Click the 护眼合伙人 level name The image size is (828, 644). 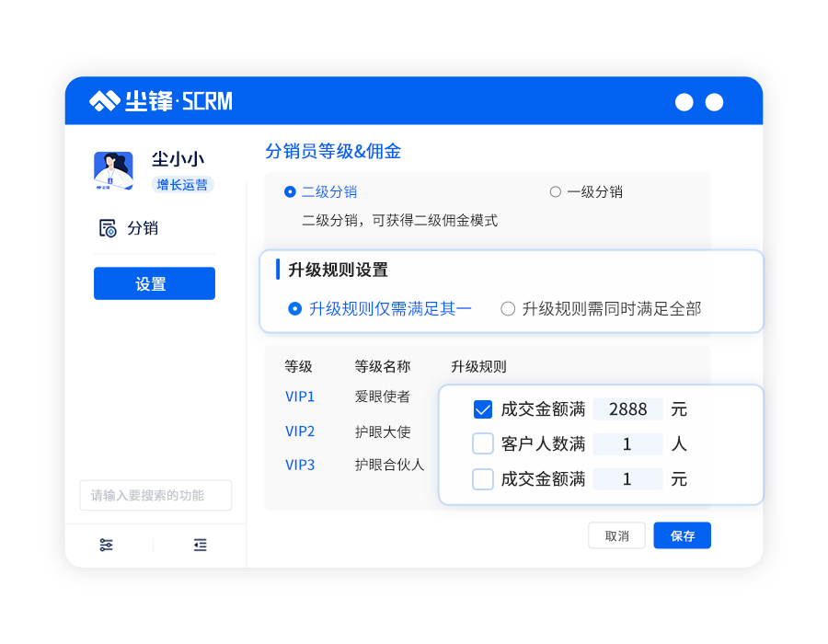coord(389,465)
